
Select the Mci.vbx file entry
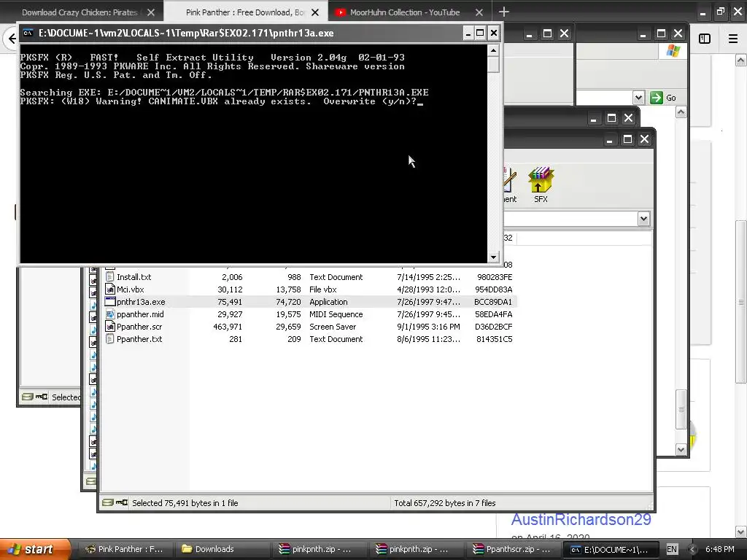[x=310, y=289]
